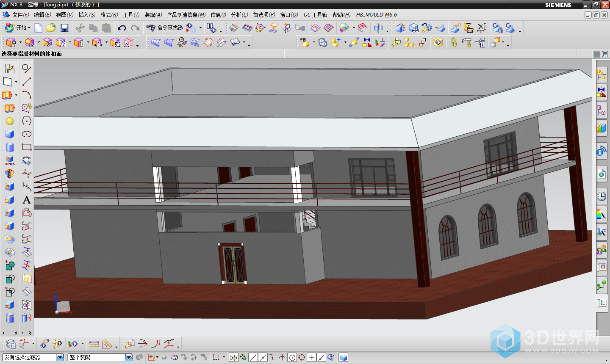610x364 pixels.
Task: Open the 装配(A) menu
Action: pyautogui.click(x=153, y=15)
